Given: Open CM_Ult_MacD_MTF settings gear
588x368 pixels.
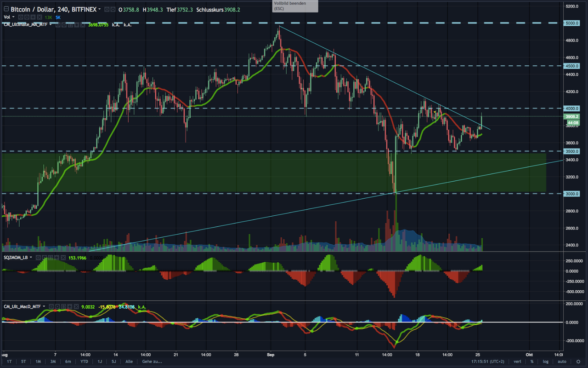Looking at the screenshot, I should pos(57,306).
